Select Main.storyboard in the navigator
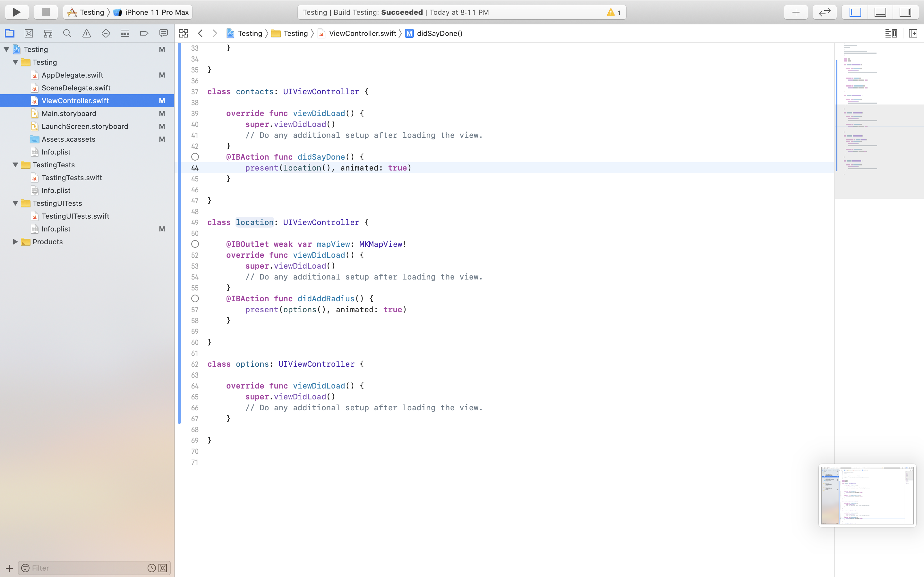924x577 pixels. [69, 114]
